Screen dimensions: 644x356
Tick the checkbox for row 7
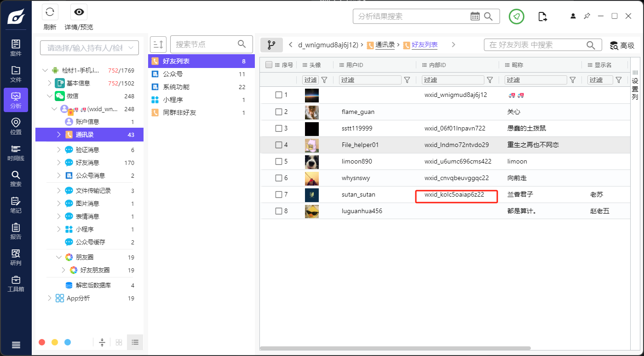tap(278, 195)
